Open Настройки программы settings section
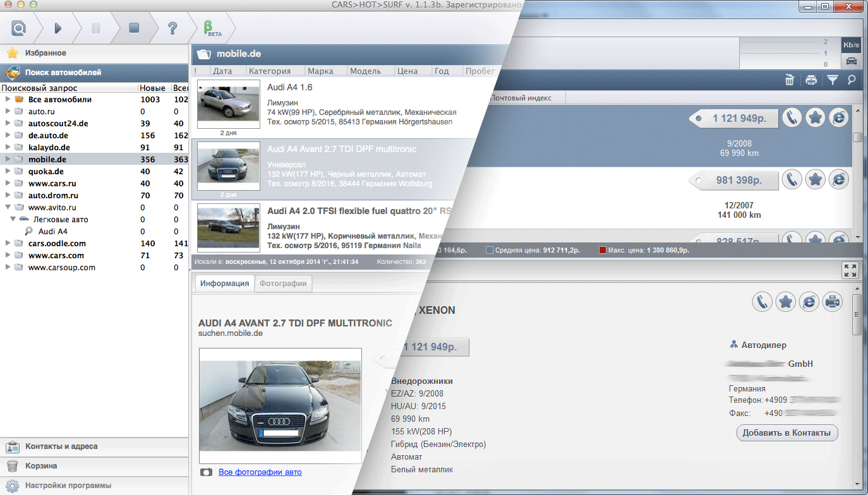 [x=95, y=486]
